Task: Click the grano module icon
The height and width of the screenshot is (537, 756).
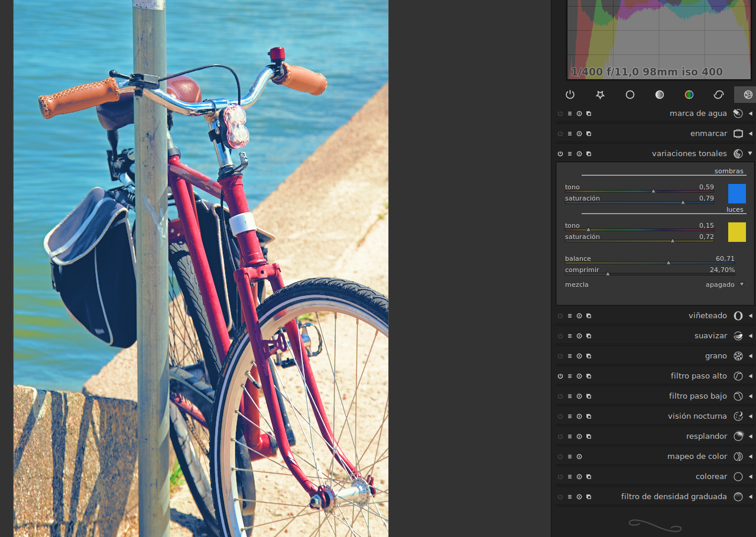Action: tap(738, 356)
